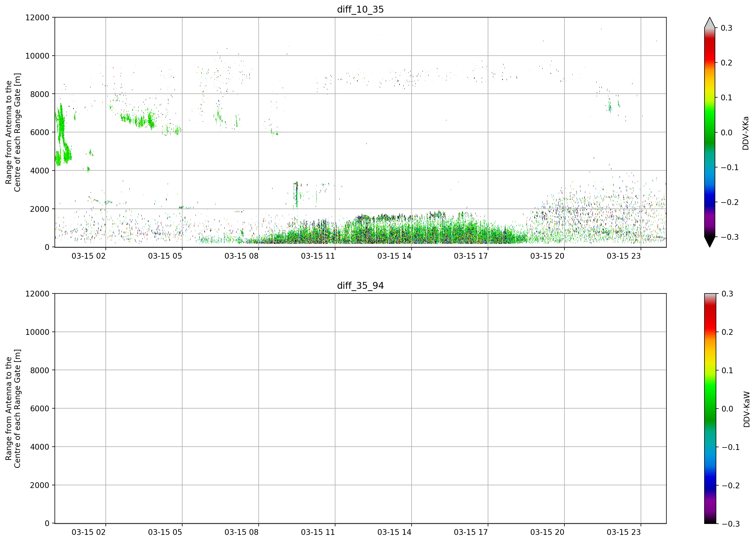Click the 03-15 23 x-tick under bottom plot
756x542 pixels.
point(624,532)
